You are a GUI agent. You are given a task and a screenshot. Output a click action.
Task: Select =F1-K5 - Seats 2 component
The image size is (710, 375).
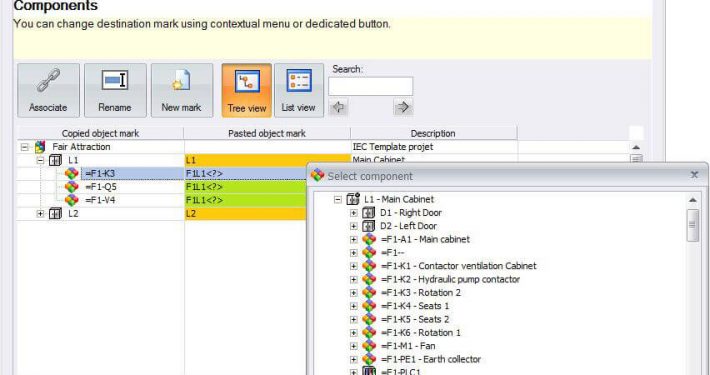(415, 319)
